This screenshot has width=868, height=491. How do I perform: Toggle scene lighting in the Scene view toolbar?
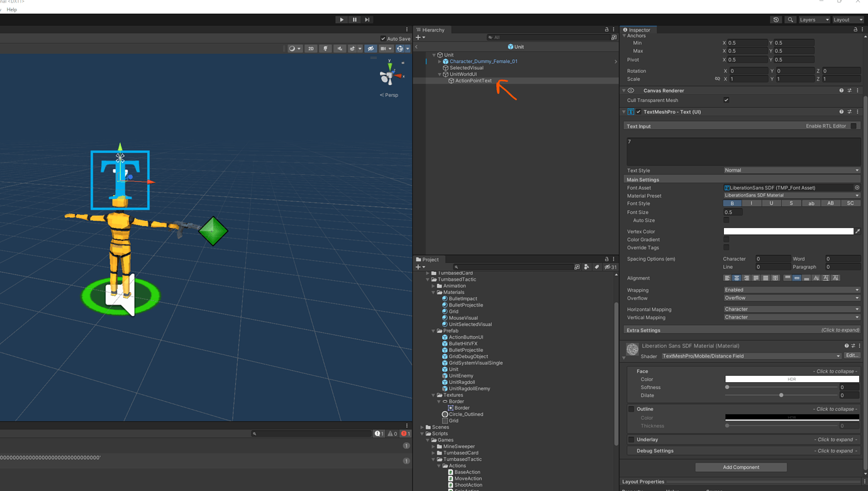[326, 49]
